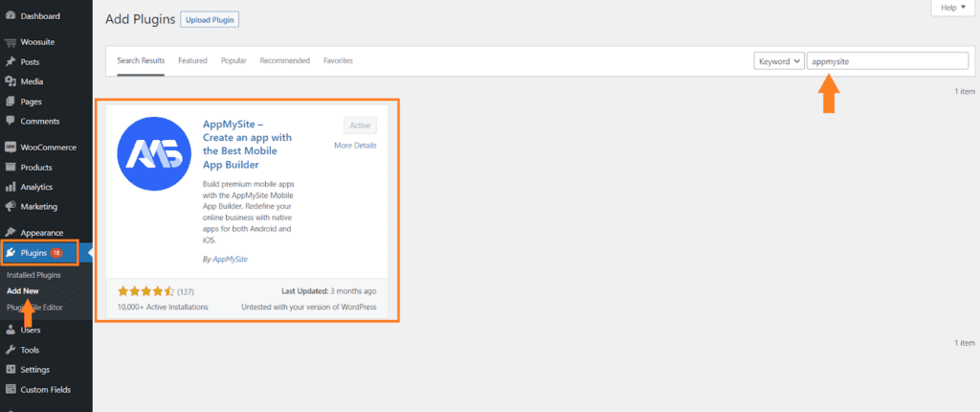Open the Marketing menu label
Screen dimensions: 980x412
pyautogui.click(x=38, y=207)
